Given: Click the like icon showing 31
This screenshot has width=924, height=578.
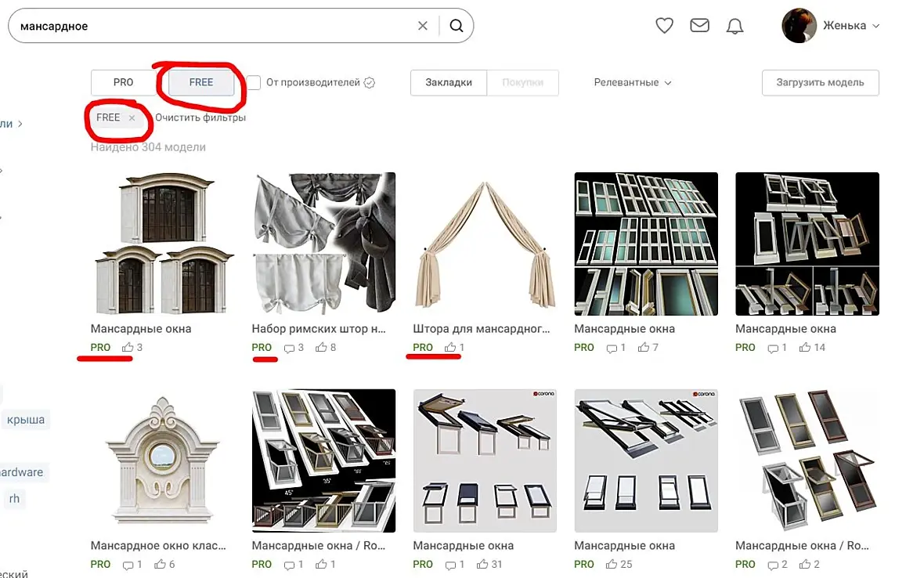Looking at the screenshot, I should tap(482, 564).
